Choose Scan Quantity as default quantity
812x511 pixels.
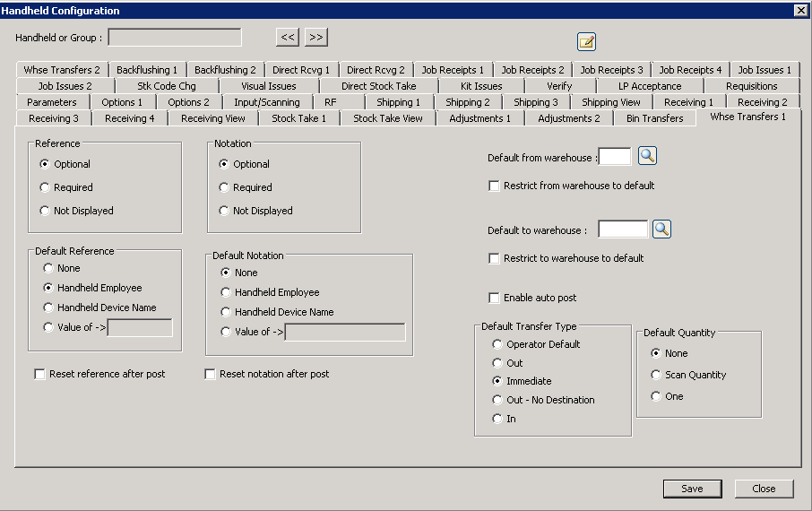[656, 375]
